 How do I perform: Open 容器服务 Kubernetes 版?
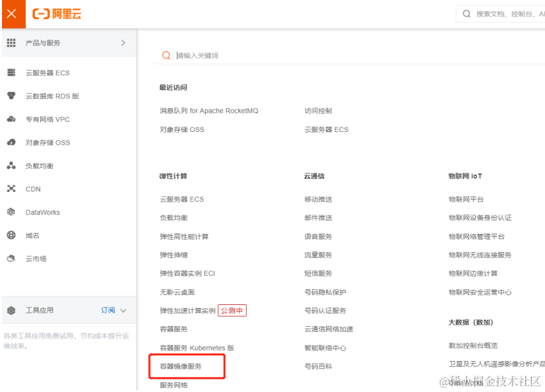click(x=197, y=348)
